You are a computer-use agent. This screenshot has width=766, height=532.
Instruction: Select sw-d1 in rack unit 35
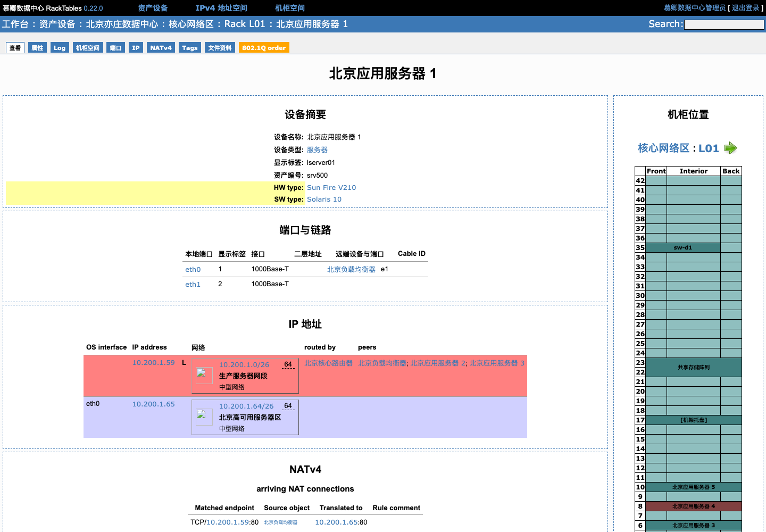pyautogui.click(x=682, y=248)
